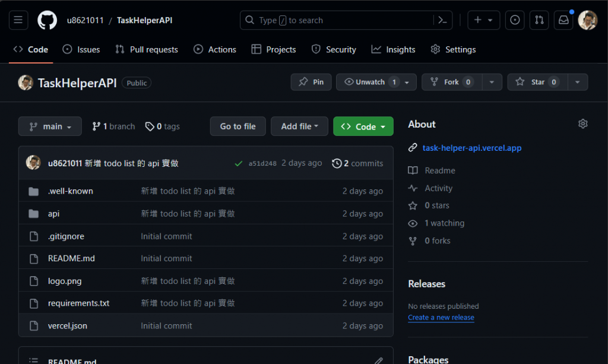Open the .gitignore file name
This screenshot has height=364, width=608.
point(66,236)
